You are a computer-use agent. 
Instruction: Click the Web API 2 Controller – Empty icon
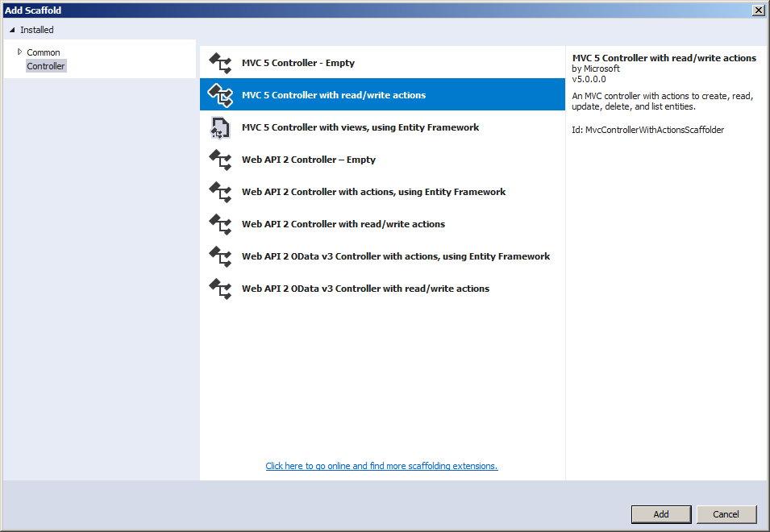tap(220, 160)
